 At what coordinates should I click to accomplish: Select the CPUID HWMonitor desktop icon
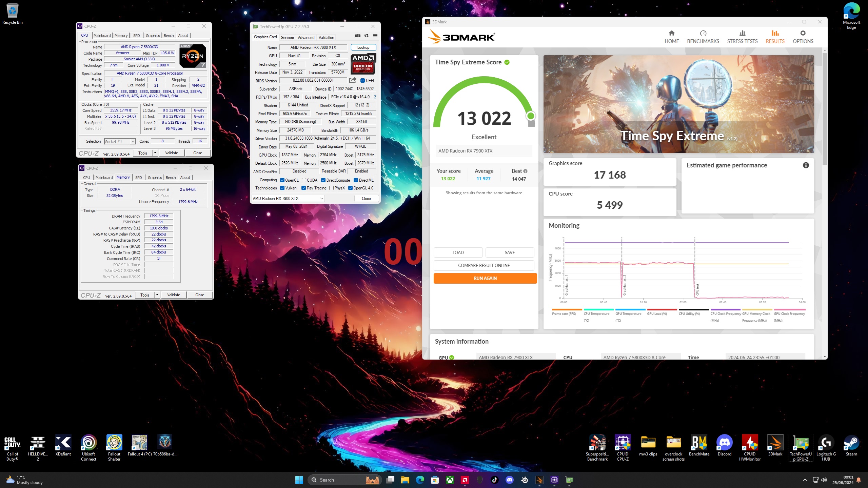click(x=750, y=448)
